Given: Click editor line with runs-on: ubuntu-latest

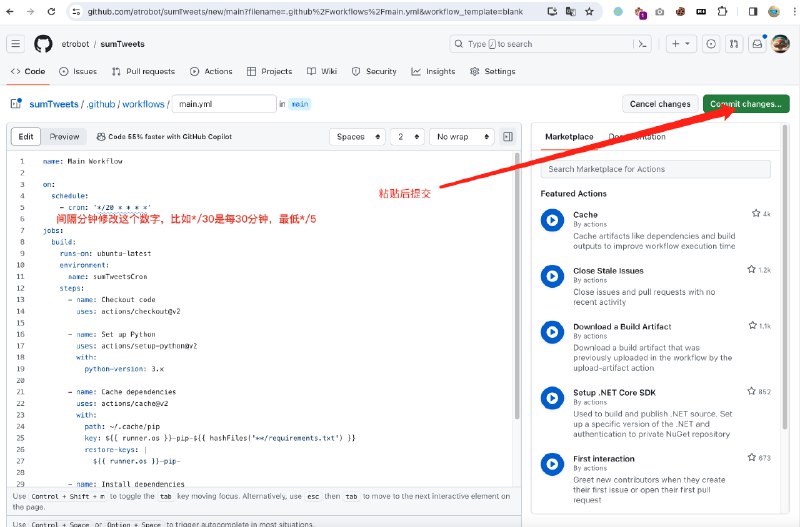Looking at the screenshot, I should (x=260, y=254).
